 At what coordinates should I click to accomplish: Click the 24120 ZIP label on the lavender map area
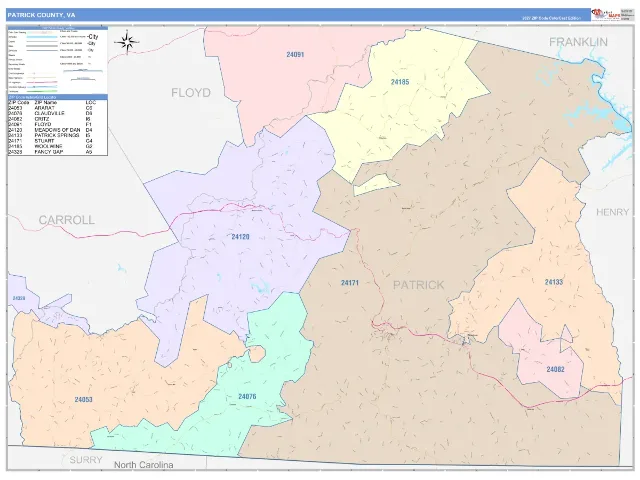coord(240,237)
